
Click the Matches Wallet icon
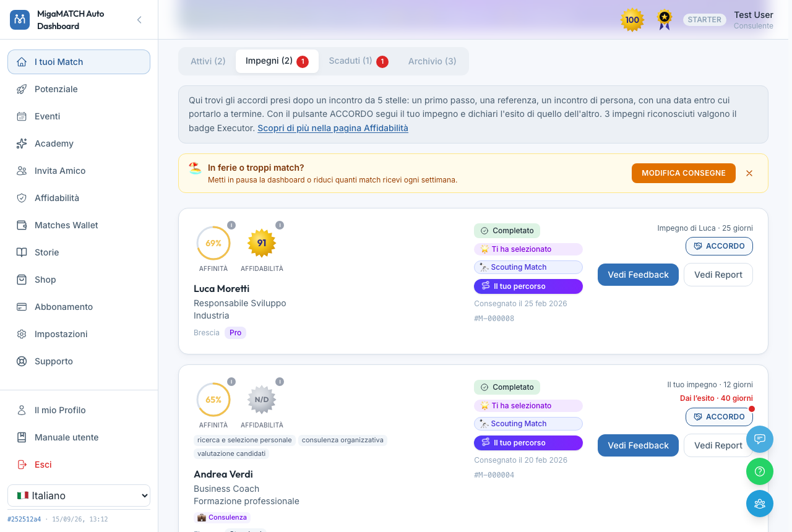pos(22,225)
